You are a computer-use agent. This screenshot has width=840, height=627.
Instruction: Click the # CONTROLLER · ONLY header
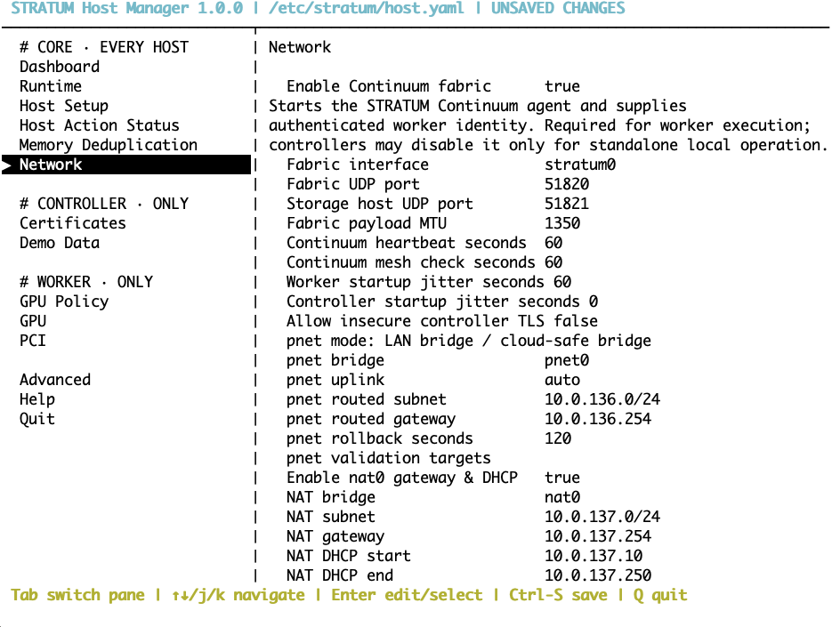tap(104, 204)
